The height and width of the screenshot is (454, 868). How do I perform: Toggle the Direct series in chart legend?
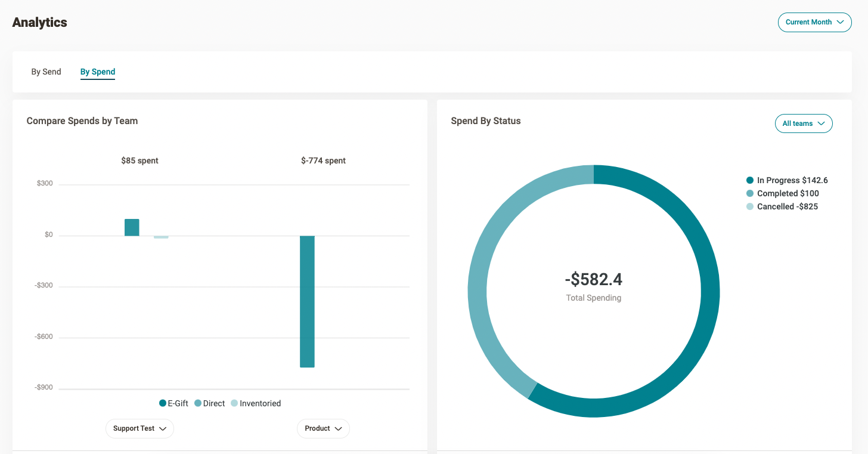click(209, 403)
